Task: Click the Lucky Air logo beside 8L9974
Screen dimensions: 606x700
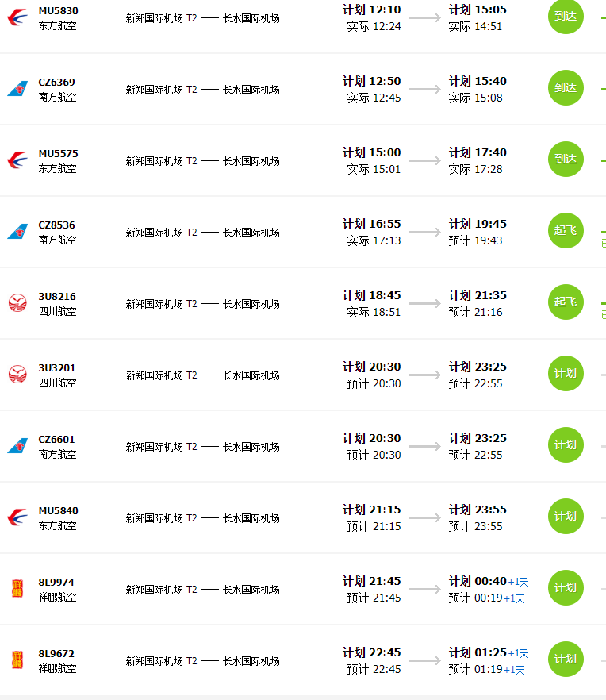Action: (x=17, y=588)
